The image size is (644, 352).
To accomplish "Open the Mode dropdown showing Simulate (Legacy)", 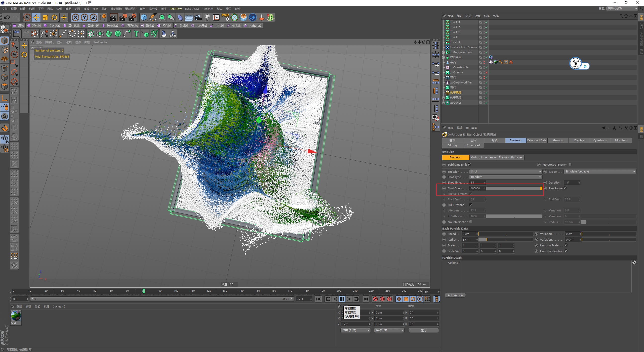I will pos(600,172).
